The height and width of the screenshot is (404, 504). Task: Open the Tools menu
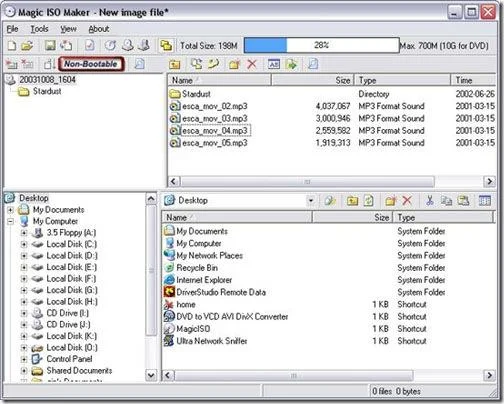(x=39, y=29)
